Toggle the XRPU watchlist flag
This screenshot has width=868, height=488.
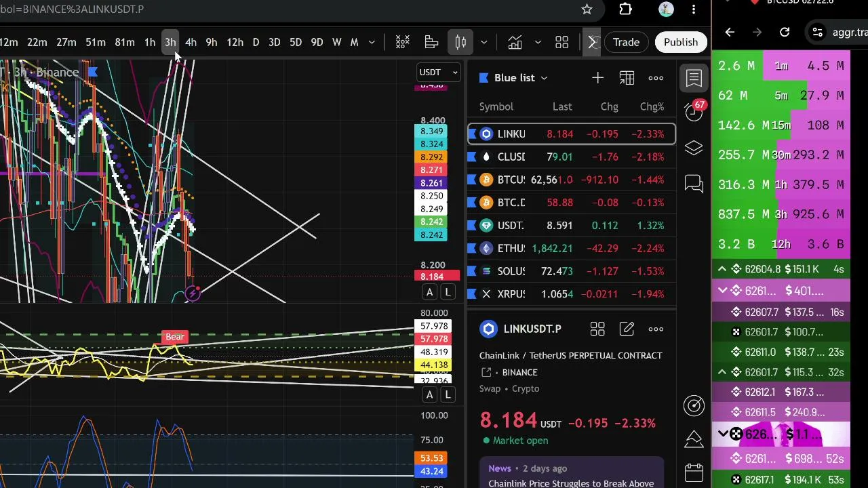(473, 294)
